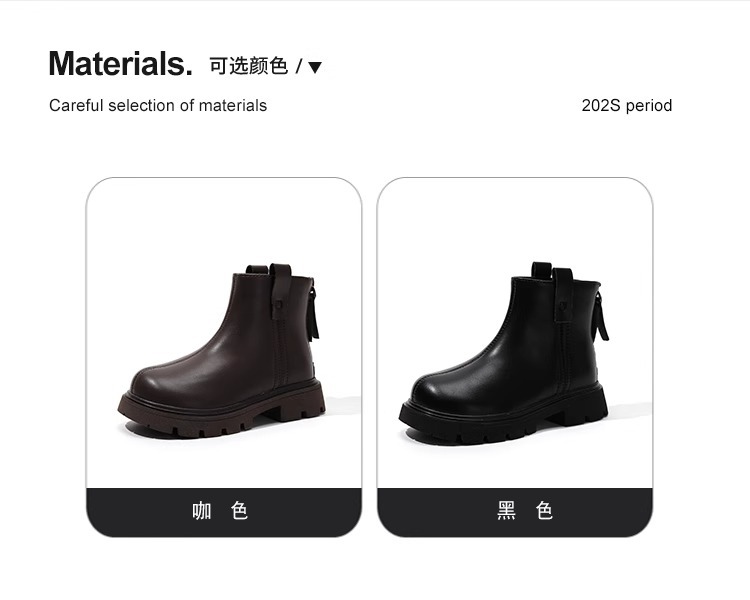The image size is (750, 600).
Task: Click the slash separator before the triangle
Action: (x=299, y=67)
